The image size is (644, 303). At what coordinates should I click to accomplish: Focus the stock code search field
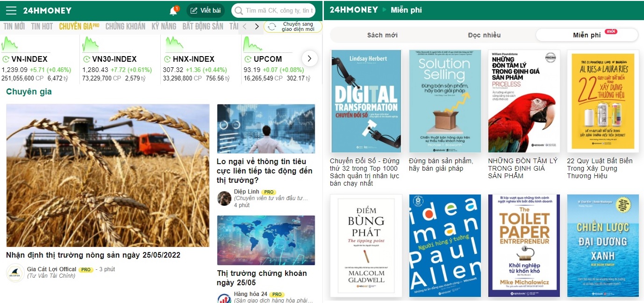tap(273, 10)
